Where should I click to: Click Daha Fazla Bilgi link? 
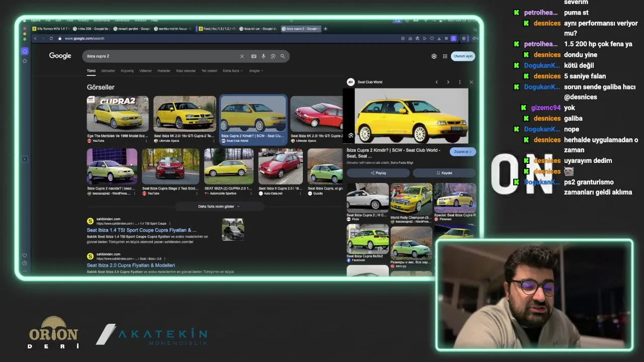coord(402,163)
